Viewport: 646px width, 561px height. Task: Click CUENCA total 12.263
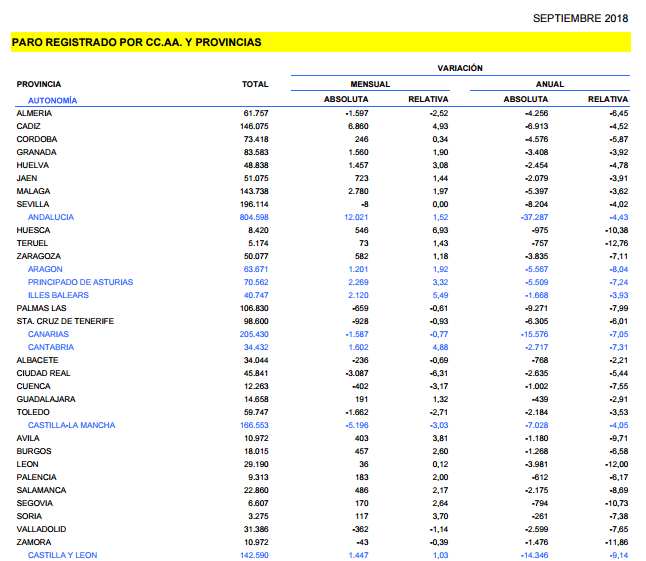[256, 386]
